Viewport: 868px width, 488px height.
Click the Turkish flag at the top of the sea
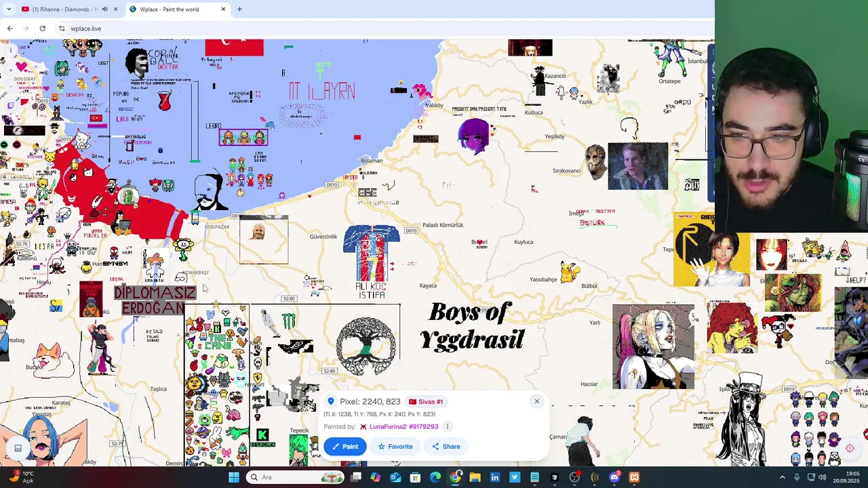(x=234, y=47)
